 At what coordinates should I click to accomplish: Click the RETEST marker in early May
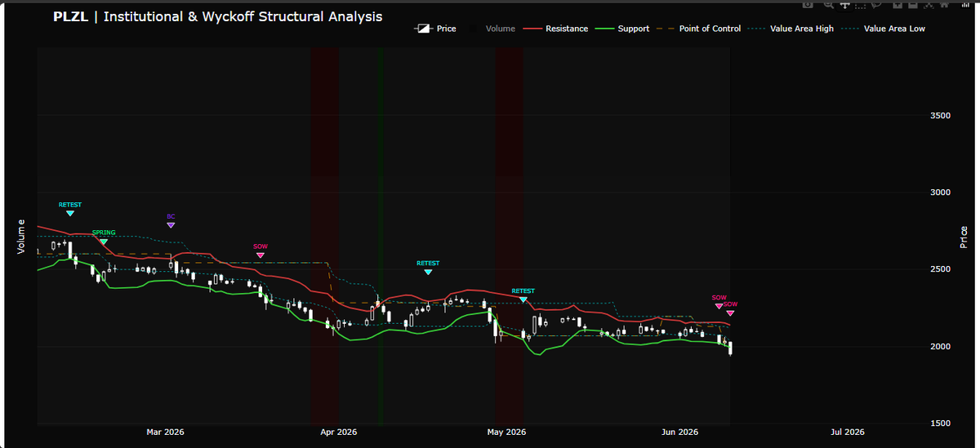tap(523, 299)
